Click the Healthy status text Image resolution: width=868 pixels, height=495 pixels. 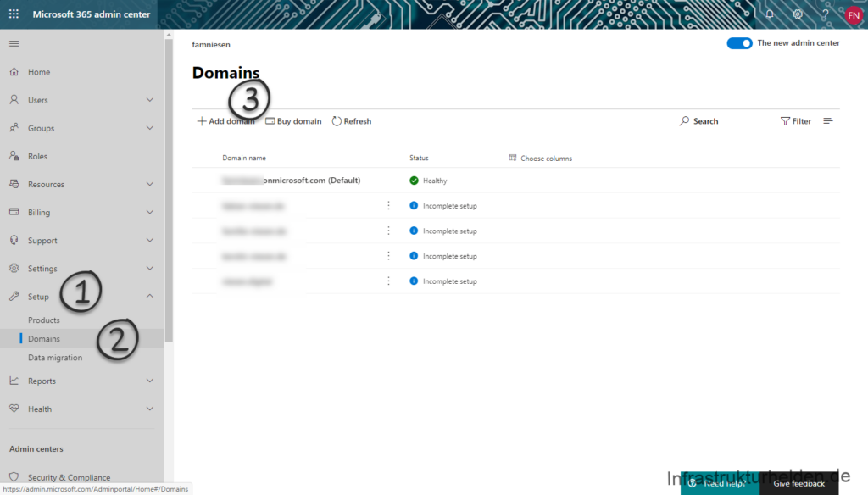[x=435, y=181]
